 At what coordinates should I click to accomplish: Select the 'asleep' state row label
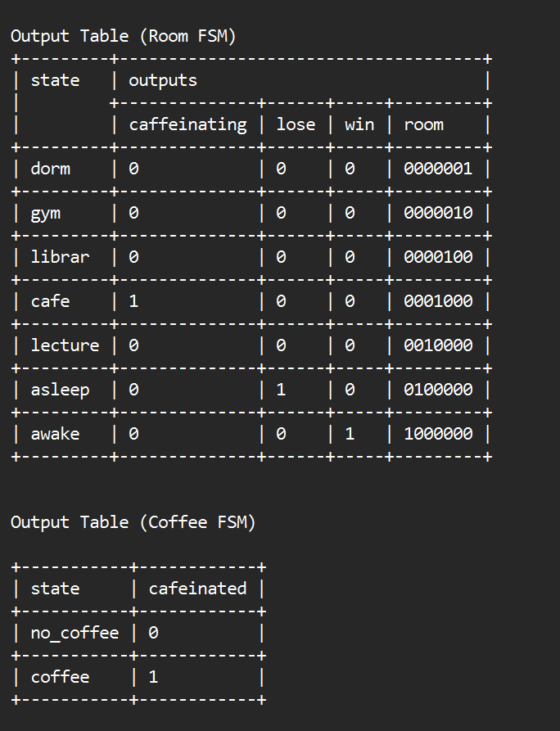[x=60, y=390]
